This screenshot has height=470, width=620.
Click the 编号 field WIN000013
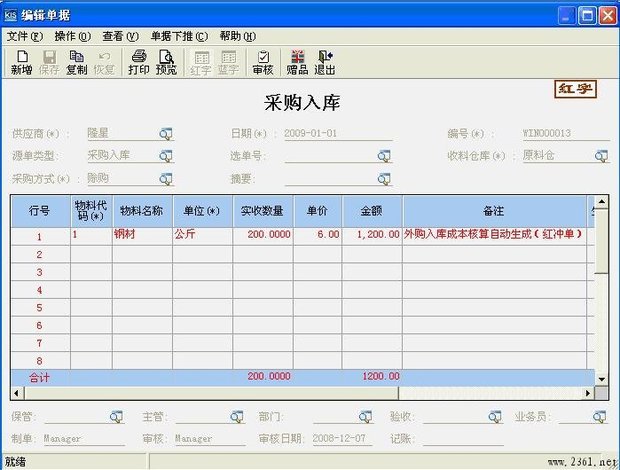(565, 134)
